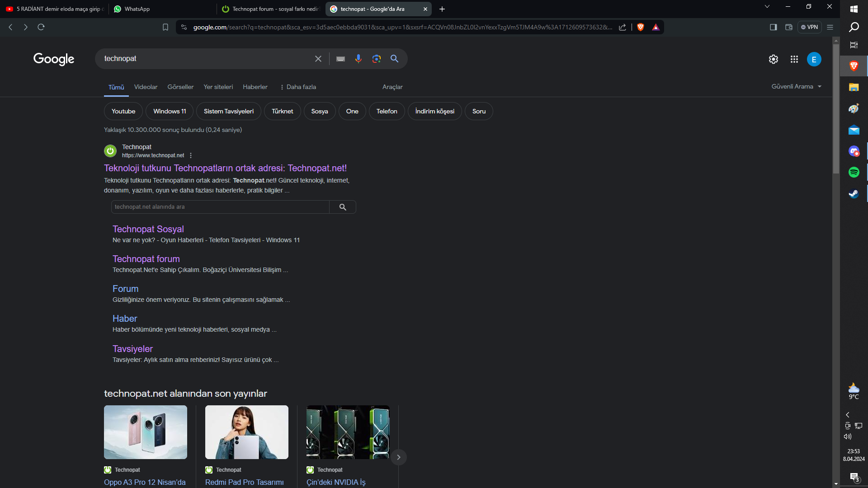Toggle the Brave VPN button
The image size is (868, 488).
click(809, 27)
